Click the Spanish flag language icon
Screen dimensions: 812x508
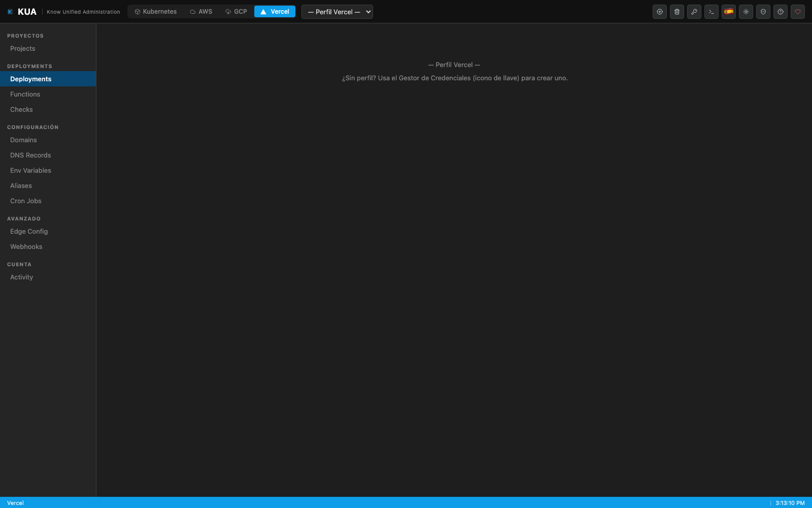pyautogui.click(x=729, y=12)
